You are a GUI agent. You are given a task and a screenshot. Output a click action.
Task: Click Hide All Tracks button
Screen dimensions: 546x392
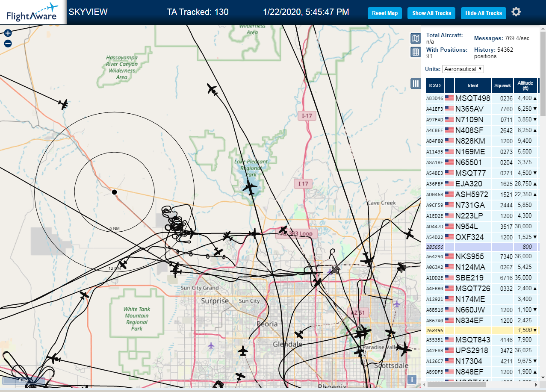click(x=484, y=13)
